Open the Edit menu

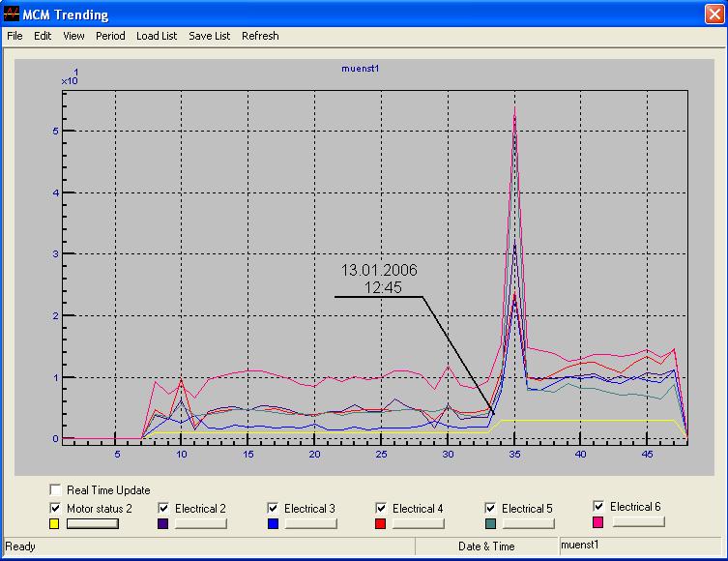(43, 36)
